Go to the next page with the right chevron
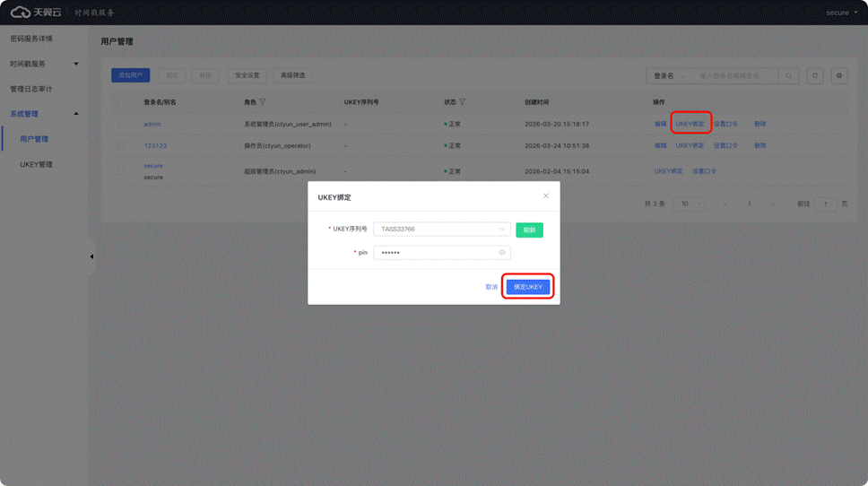 pyautogui.click(x=773, y=204)
